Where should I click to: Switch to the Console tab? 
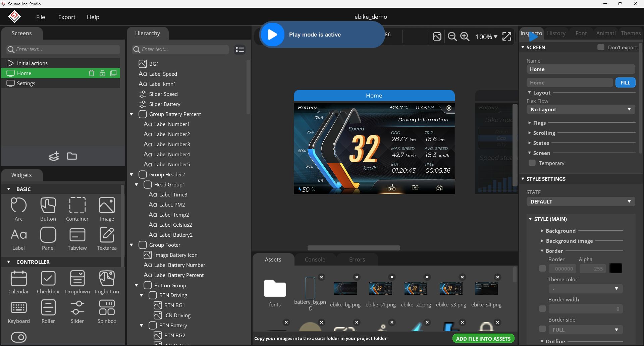tap(315, 259)
